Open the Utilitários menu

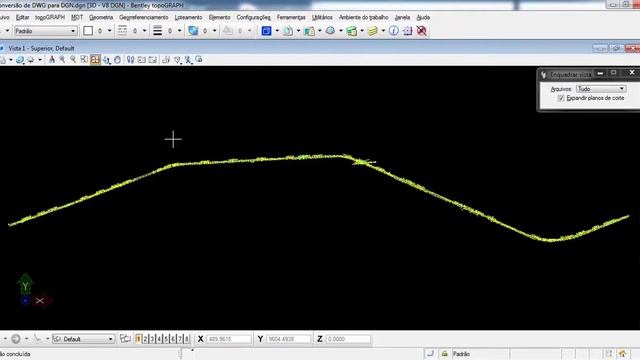click(322, 17)
